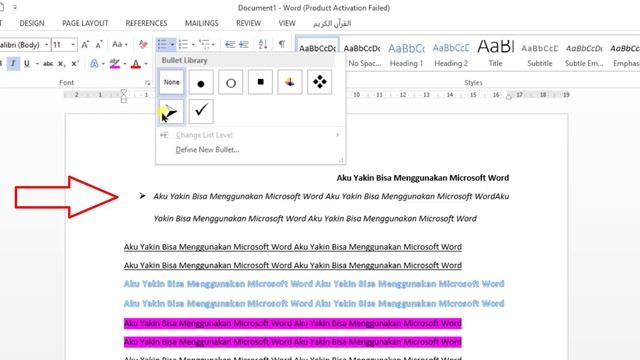
Task: Open the highlight color dropdown arrow
Action: pos(125,64)
